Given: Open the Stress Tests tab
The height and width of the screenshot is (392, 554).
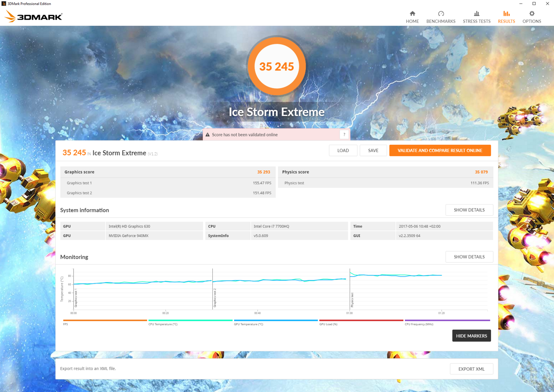Looking at the screenshot, I should [477, 17].
